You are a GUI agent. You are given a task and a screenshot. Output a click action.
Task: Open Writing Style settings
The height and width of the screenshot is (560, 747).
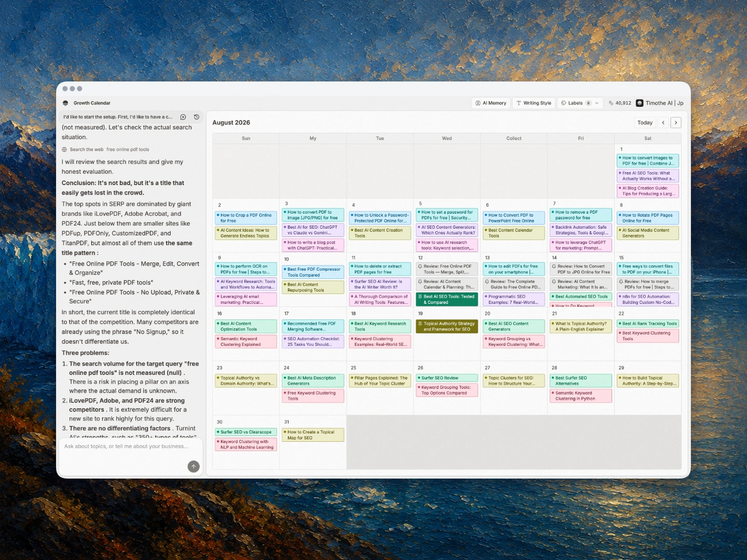pos(534,103)
